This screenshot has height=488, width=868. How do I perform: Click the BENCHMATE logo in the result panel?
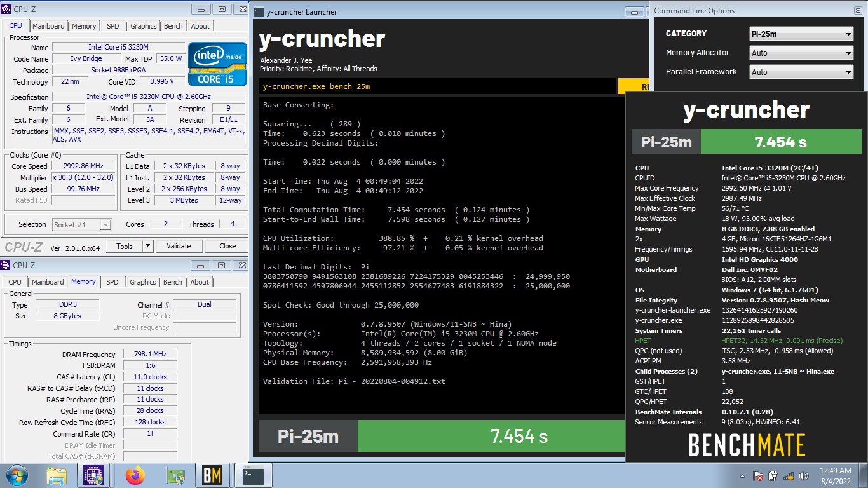(x=747, y=445)
